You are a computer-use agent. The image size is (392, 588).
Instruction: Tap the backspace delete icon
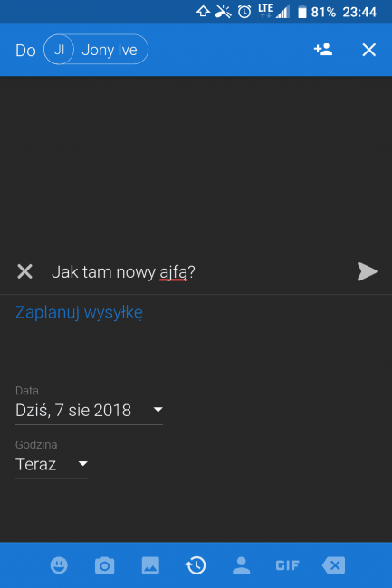pyautogui.click(x=333, y=565)
